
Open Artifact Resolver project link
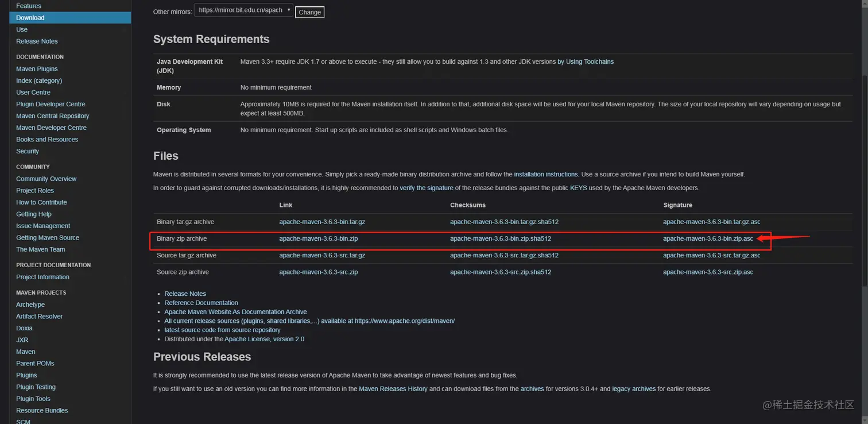click(40, 317)
